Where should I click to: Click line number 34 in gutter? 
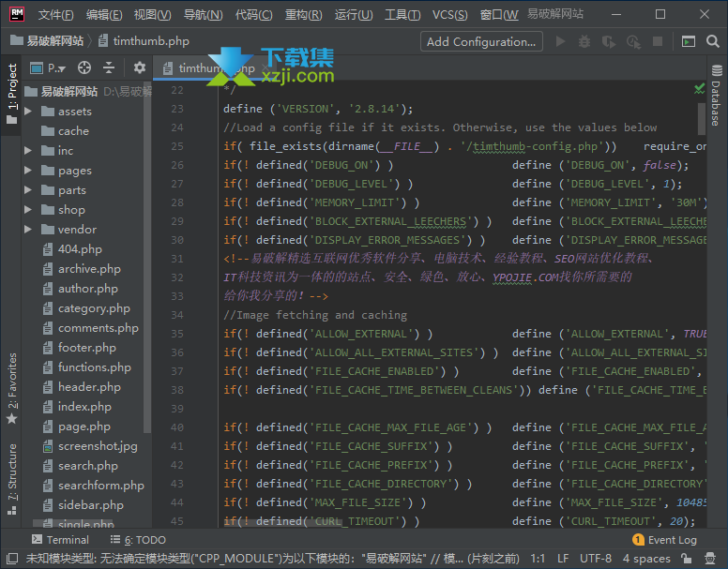pyautogui.click(x=177, y=315)
